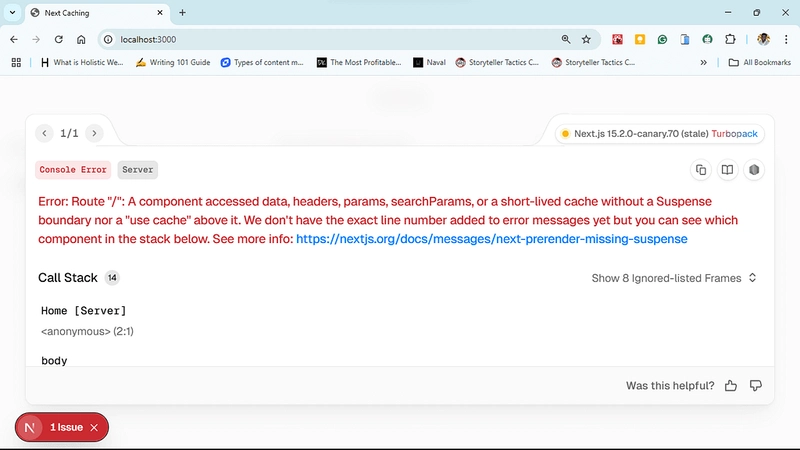Open Writing 101 Guide bookmark
This screenshot has width=800, height=450.
point(173,62)
